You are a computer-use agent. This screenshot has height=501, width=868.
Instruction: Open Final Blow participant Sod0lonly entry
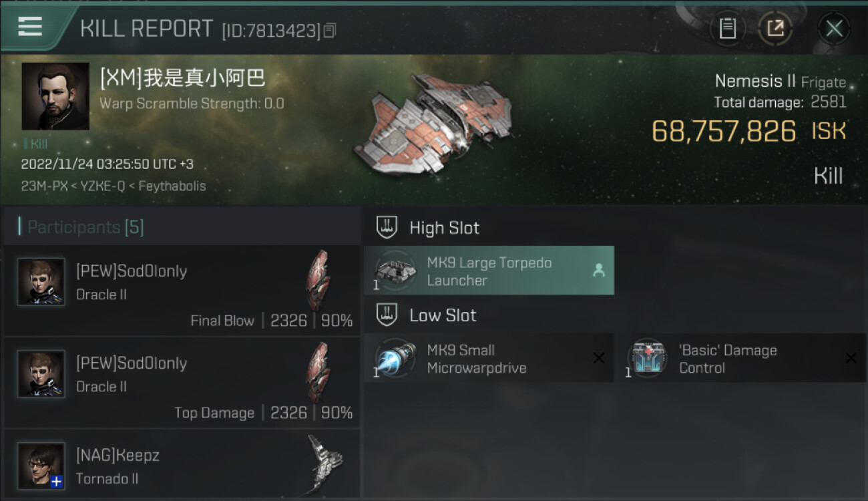pos(182,291)
